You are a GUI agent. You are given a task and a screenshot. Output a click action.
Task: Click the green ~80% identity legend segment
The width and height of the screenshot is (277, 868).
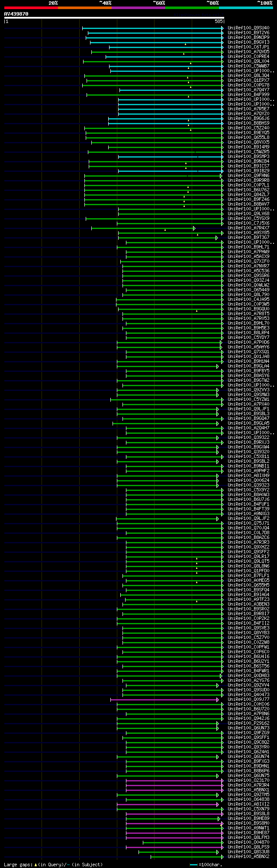pos(192,8)
